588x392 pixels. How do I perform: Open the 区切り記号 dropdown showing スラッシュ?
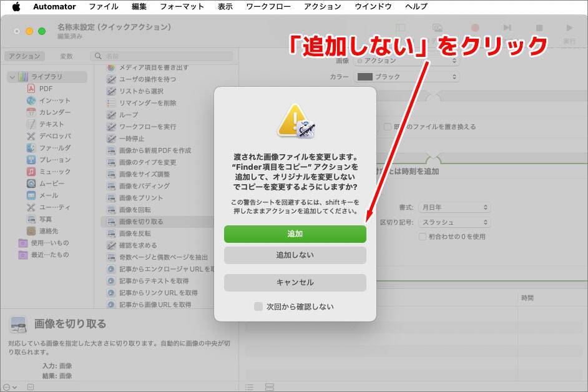[454, 222]
